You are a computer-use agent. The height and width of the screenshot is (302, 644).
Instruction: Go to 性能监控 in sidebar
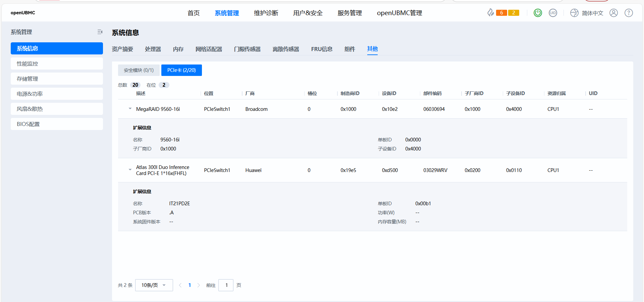click(57, 63)
